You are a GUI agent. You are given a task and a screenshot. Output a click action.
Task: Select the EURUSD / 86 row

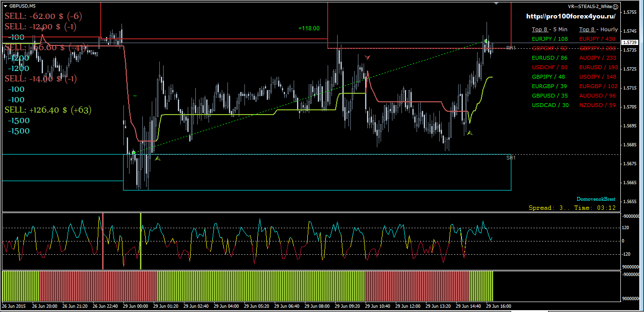click(549, 58)
